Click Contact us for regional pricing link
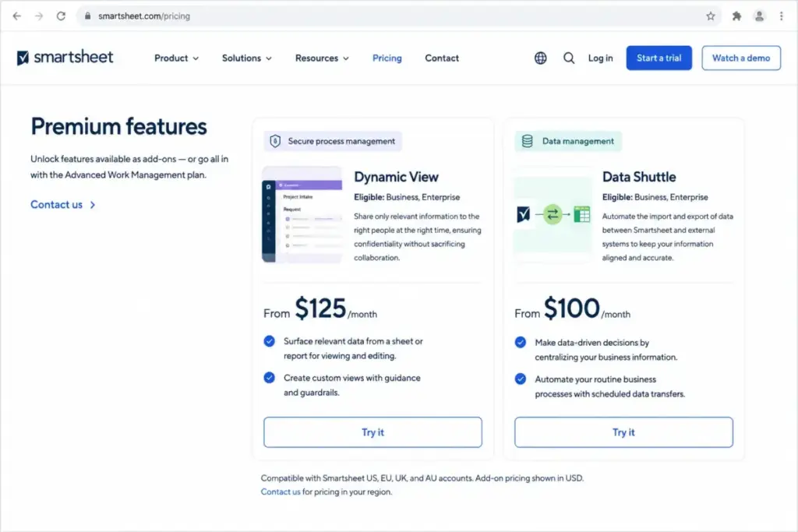This screenshot has height=532, width=798. tap(281, 491)
